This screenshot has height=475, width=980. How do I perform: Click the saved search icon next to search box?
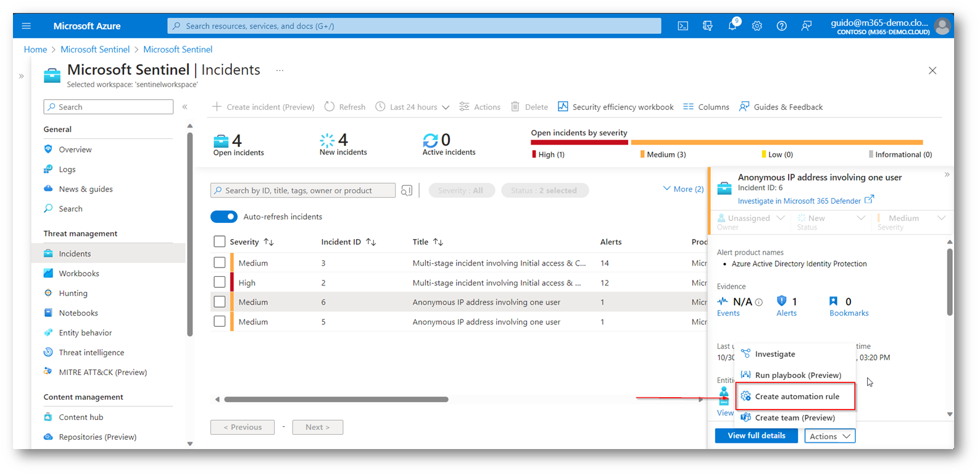pyautogui.click(x=407, y=190)
